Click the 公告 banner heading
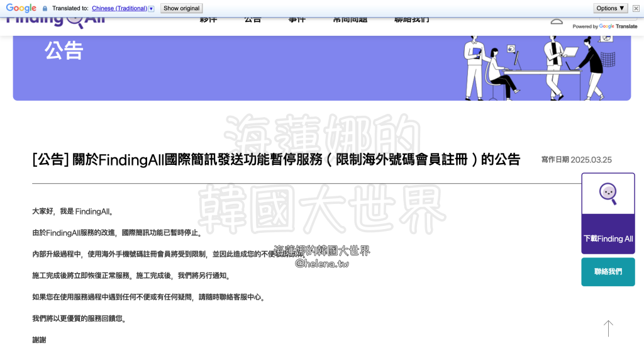Viewport: 644px width, 348px height. click(x=64, y=51)
